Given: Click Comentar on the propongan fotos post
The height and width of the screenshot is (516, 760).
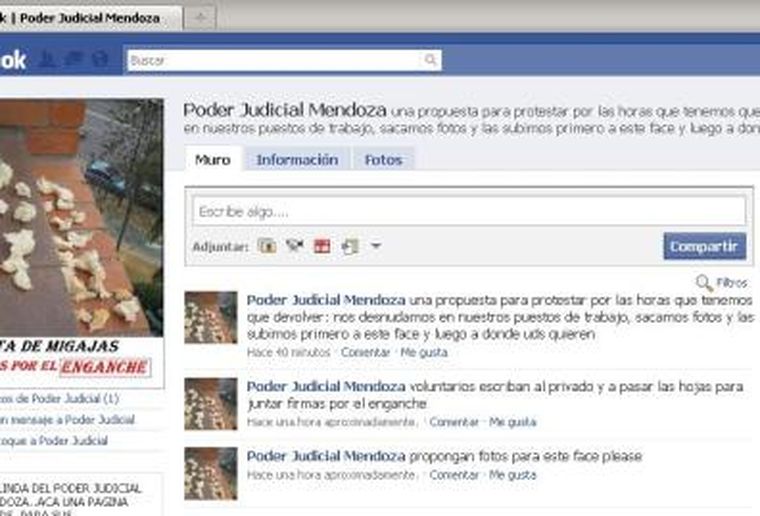Looking at the screenshot, I should tap(454, 475).
